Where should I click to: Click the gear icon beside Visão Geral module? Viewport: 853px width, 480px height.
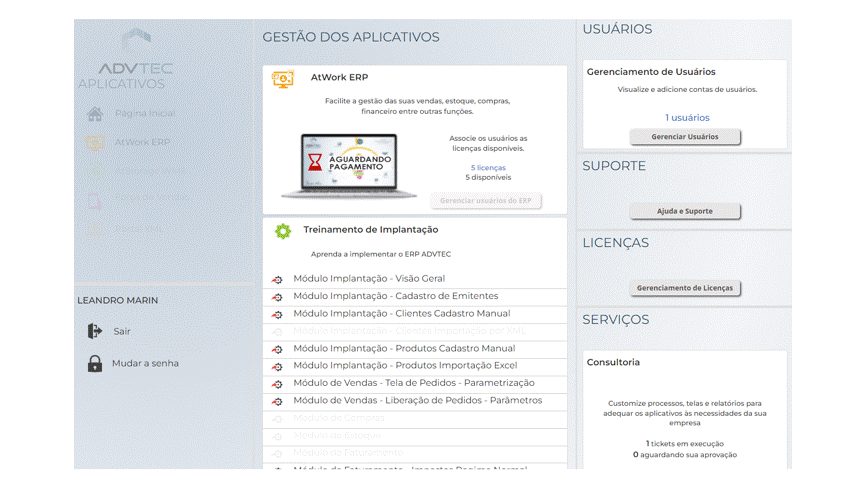pos(277,279)
